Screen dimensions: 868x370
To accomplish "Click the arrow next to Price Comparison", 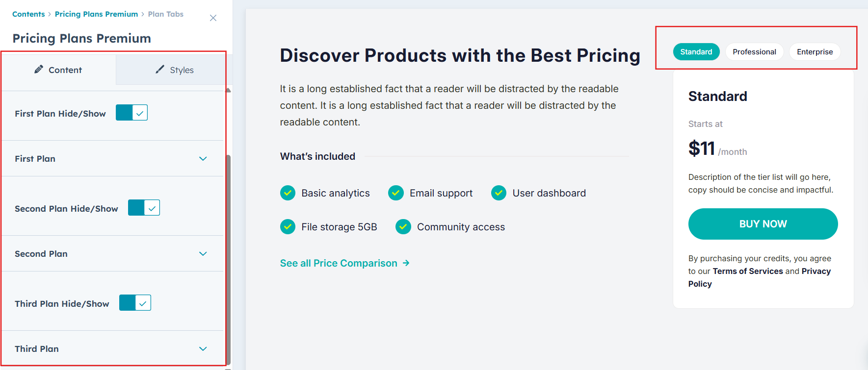I will click(x=406, y=263).
